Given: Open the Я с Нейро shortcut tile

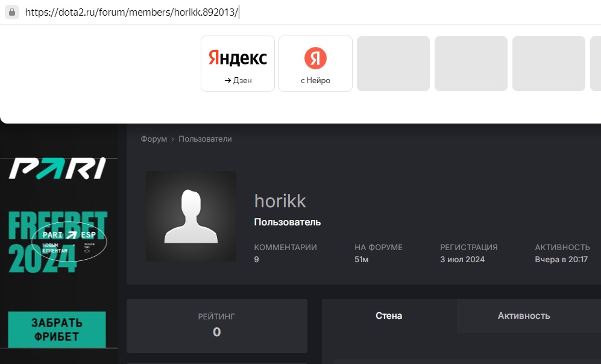Looking at the screenshot, I should [315, 63].
